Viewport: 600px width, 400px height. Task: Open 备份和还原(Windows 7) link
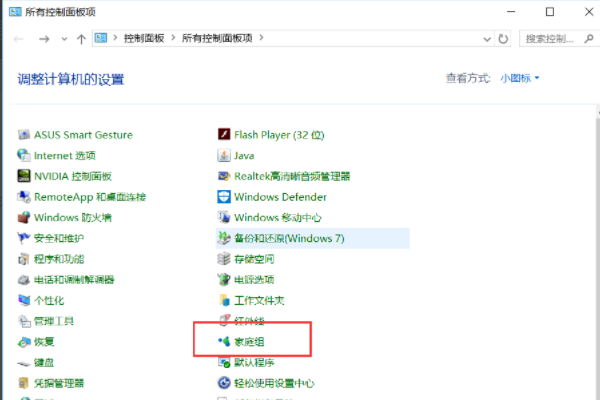289,238
